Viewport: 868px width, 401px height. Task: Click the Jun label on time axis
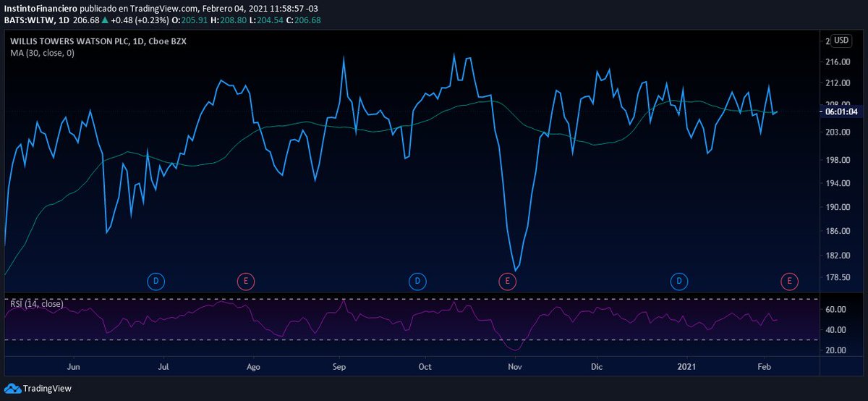[x=73, y=367]
